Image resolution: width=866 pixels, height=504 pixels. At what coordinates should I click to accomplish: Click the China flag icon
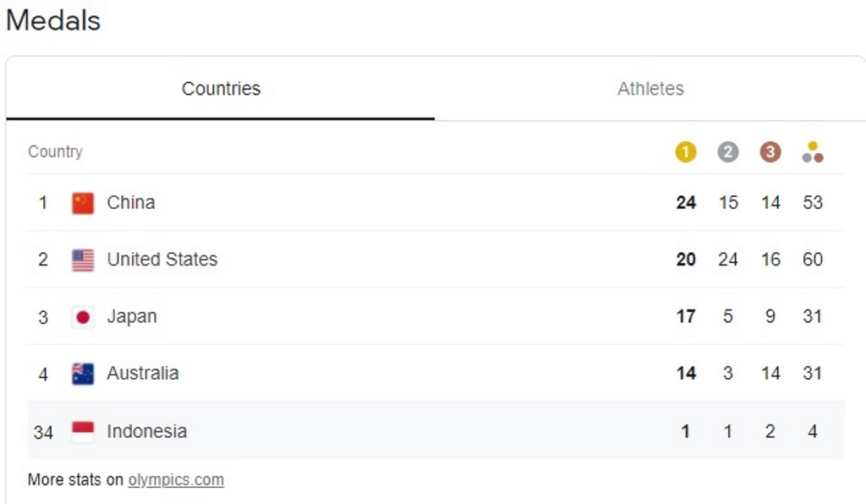83,203
